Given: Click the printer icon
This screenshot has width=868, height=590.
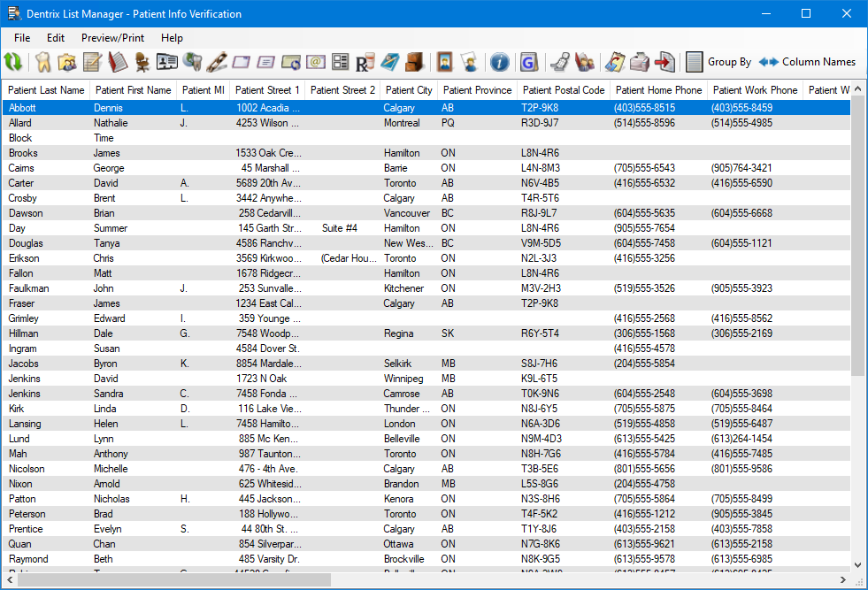Looking at the screenshot, I should [640, 61].
